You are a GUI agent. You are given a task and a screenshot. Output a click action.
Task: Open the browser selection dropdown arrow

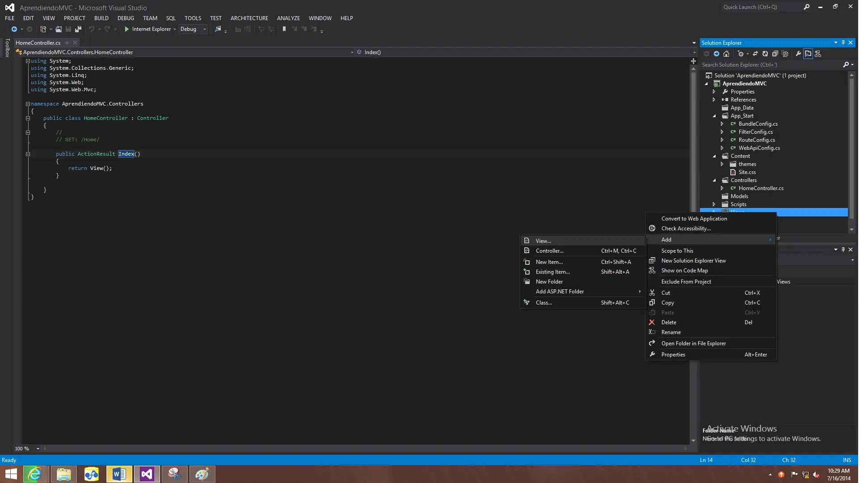point(175,29)
